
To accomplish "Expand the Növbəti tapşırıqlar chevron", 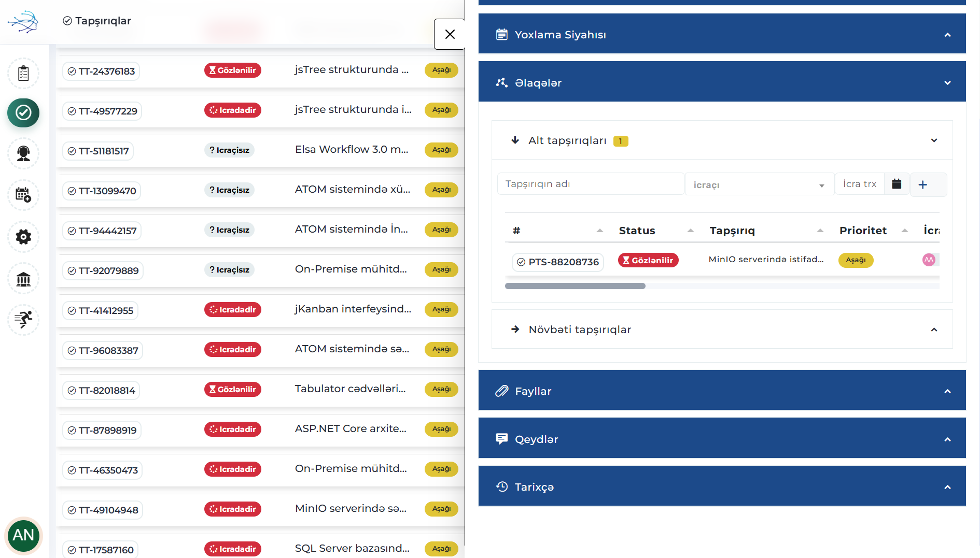I will point(934,330).
